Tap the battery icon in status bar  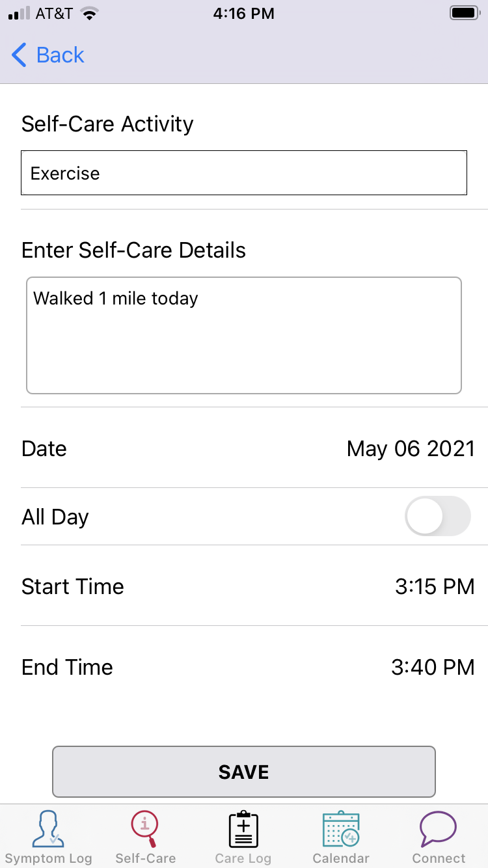465,13
